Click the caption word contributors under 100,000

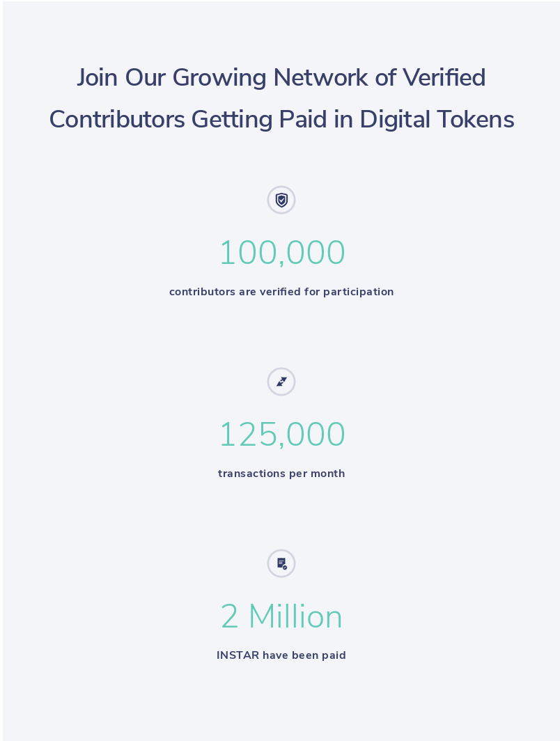(x=202, y=292)
